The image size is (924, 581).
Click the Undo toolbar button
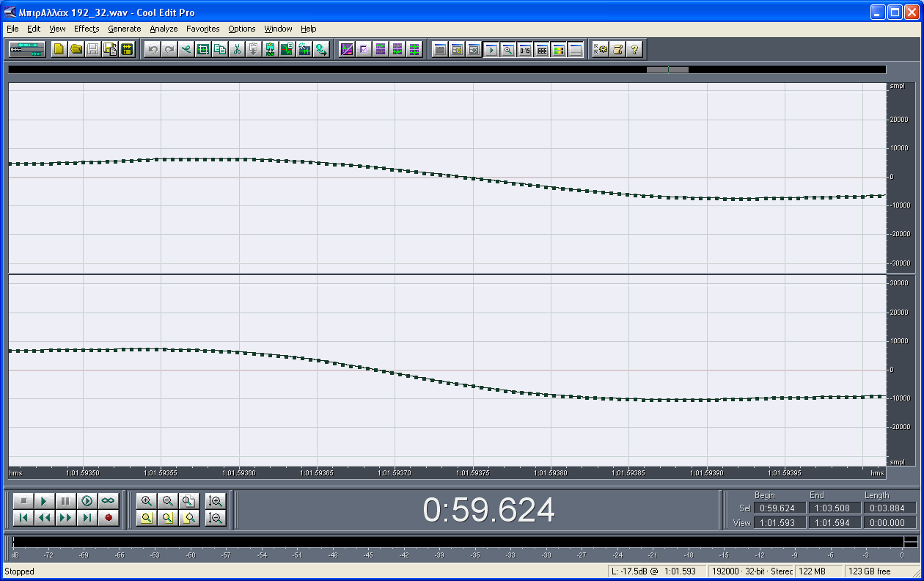[153, 49]
